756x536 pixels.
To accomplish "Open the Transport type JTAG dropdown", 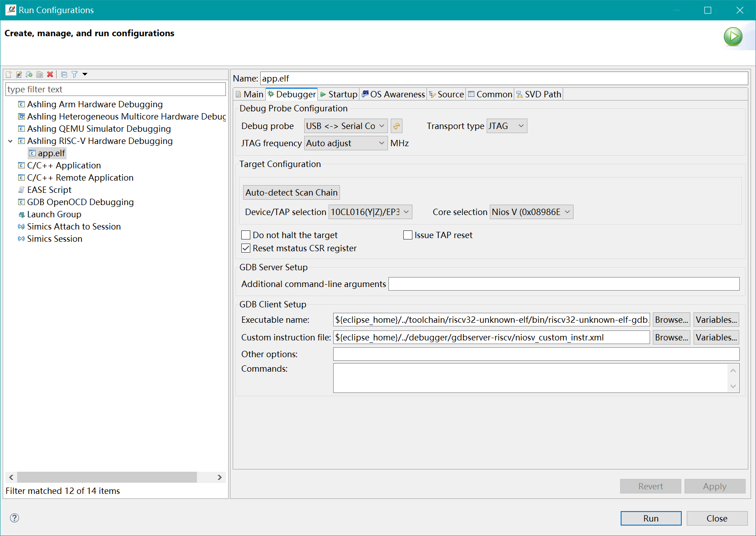I will pyautogui.click(x=507, y=126).
